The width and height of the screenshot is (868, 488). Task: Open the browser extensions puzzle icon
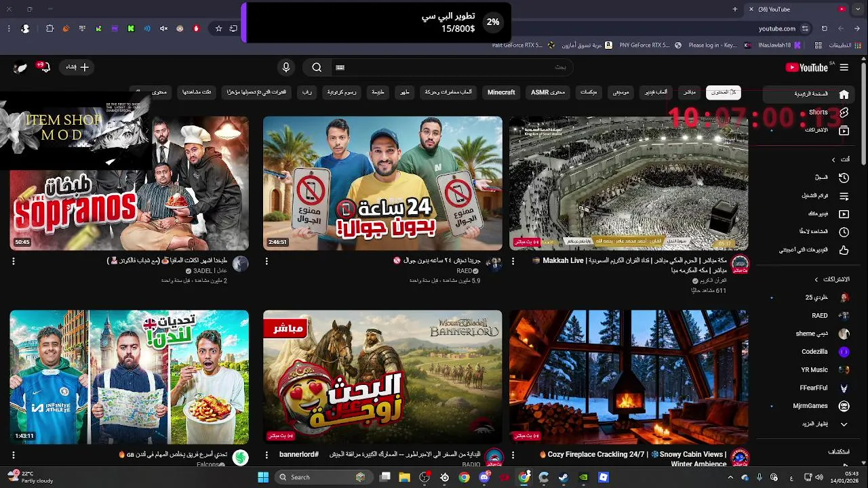tap(50, 28)
